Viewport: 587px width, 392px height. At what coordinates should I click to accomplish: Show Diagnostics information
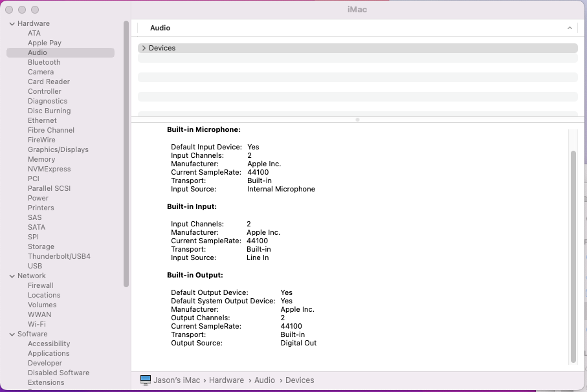[47, 101]
